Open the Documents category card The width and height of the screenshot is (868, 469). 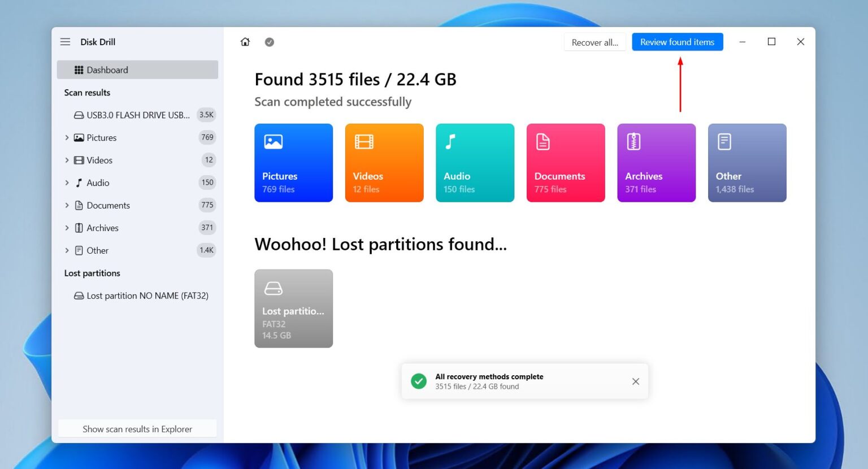click(x=565, y=163)
